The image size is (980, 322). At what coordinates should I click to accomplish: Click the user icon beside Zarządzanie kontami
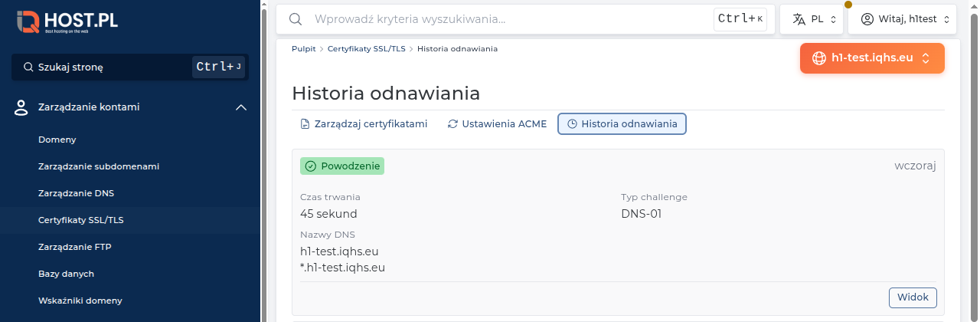21,107
